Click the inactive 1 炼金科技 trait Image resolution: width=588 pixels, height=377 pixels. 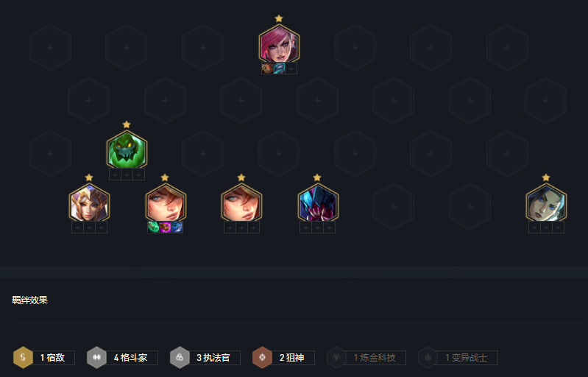[366, 358]
